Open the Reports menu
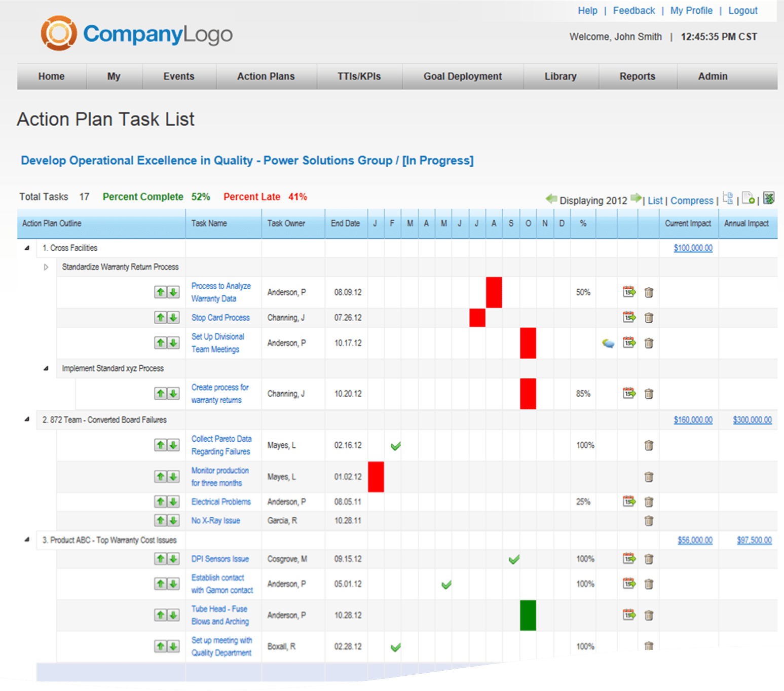 (x=637, y=76)
